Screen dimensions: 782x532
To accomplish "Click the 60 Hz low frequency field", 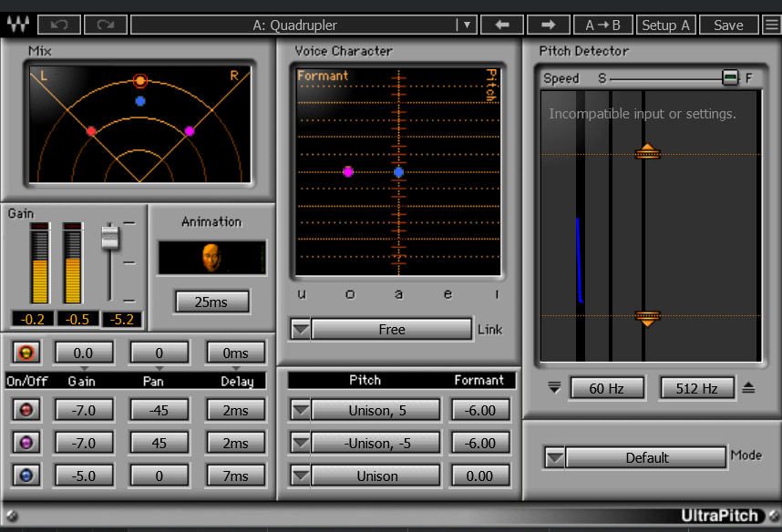I will (x=607, y=388).
